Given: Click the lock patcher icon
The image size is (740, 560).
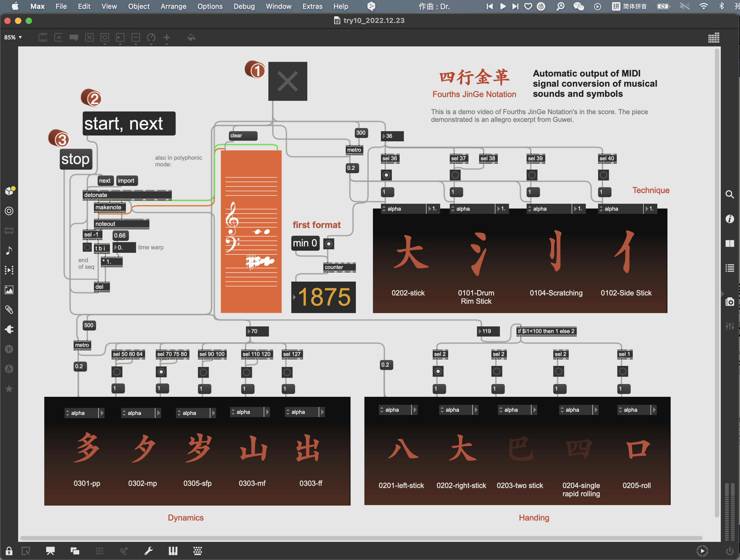Looking at the screenshot, I should pos(9,551).
